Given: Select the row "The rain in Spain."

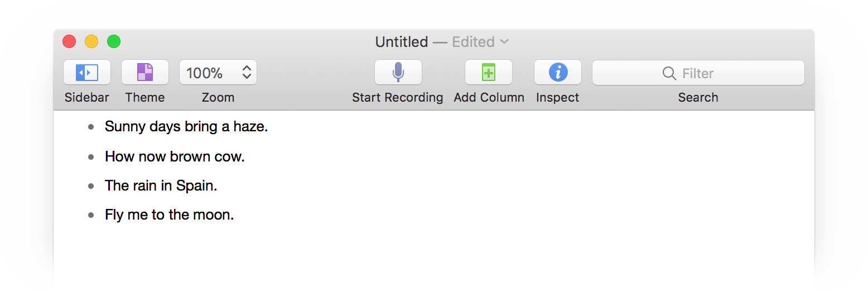Looking at the screenshot, I should click(x=161, y=186).
